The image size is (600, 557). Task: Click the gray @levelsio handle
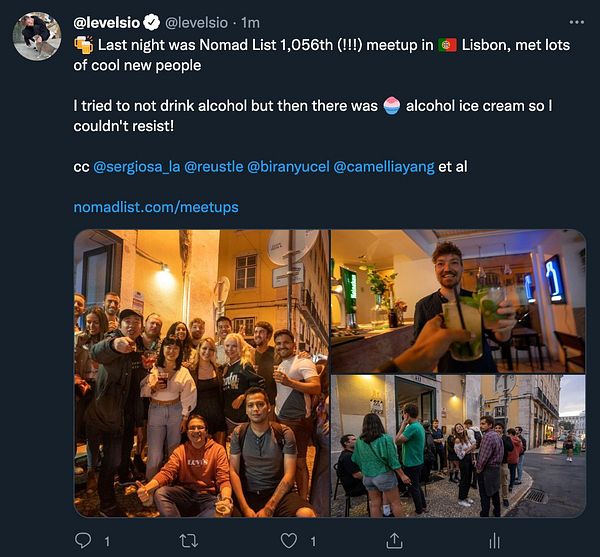tap(198, 22)
